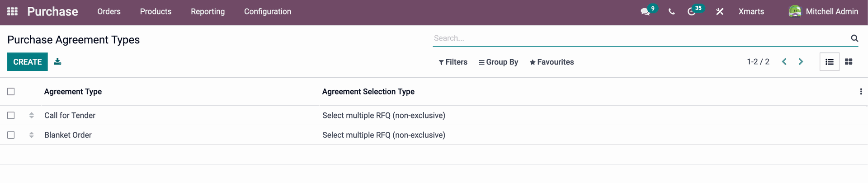Screen dimensions: 868x183
Task: Click the import records download icon
Action: 57,61
